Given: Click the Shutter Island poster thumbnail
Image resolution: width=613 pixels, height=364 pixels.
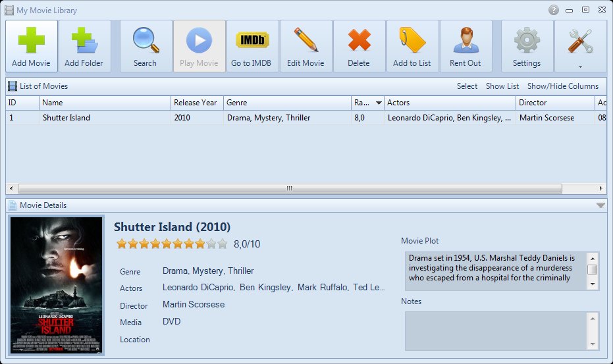Looking at the screenshot, I should pos(57,286).
